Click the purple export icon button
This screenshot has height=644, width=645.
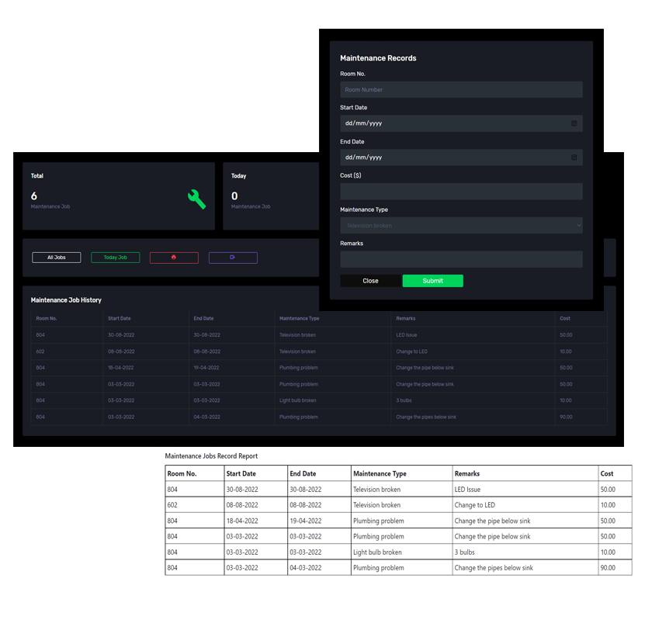click(x=233, y=258)
